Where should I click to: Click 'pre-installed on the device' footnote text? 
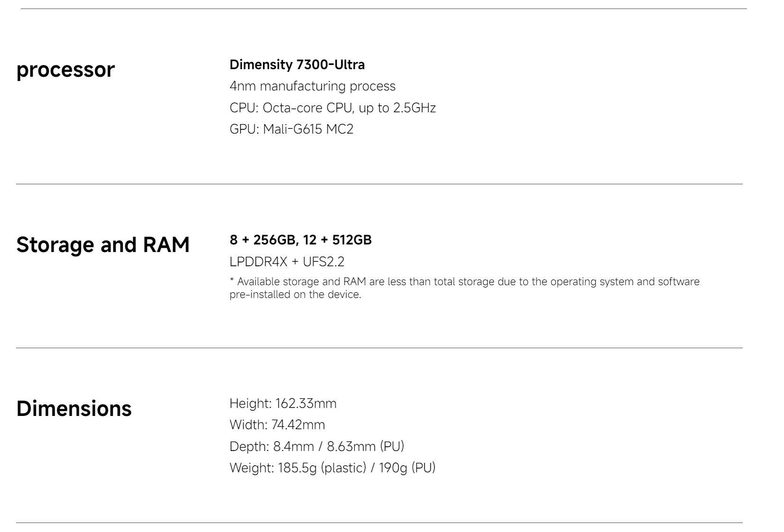295,295
